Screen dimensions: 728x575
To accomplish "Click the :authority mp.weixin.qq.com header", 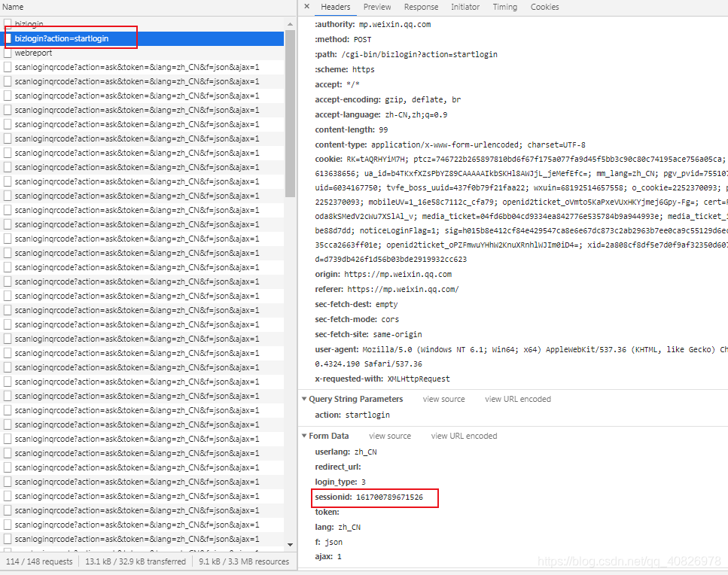I will pyautogui.click(x=373, y=24).
